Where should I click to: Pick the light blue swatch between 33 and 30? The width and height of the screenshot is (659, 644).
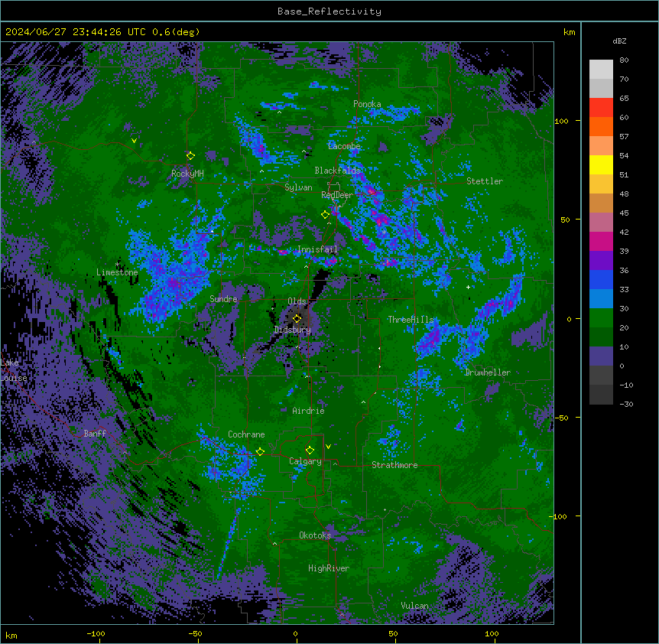(x=601, y=299)
